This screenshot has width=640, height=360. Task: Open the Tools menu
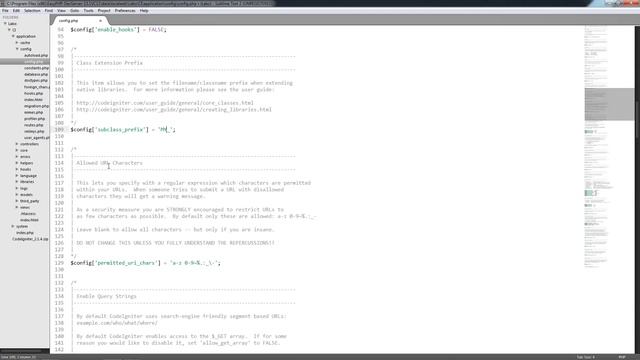click(88, 11)
